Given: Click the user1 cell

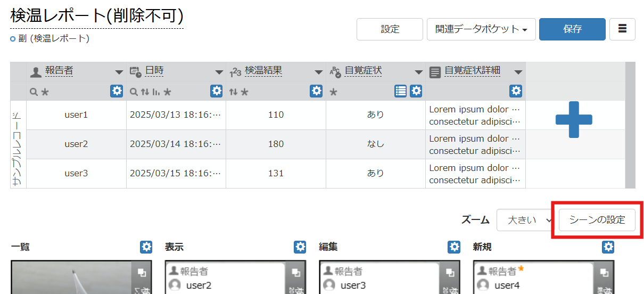Looking at the screenshot, I should point(76,115).
